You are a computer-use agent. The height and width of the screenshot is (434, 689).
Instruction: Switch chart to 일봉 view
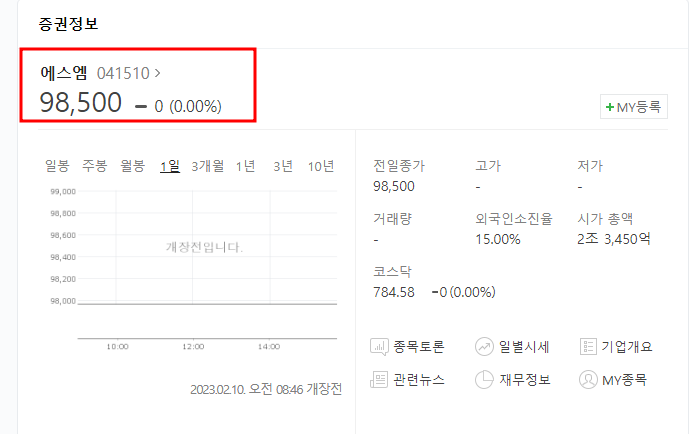[x=57, y=166]
